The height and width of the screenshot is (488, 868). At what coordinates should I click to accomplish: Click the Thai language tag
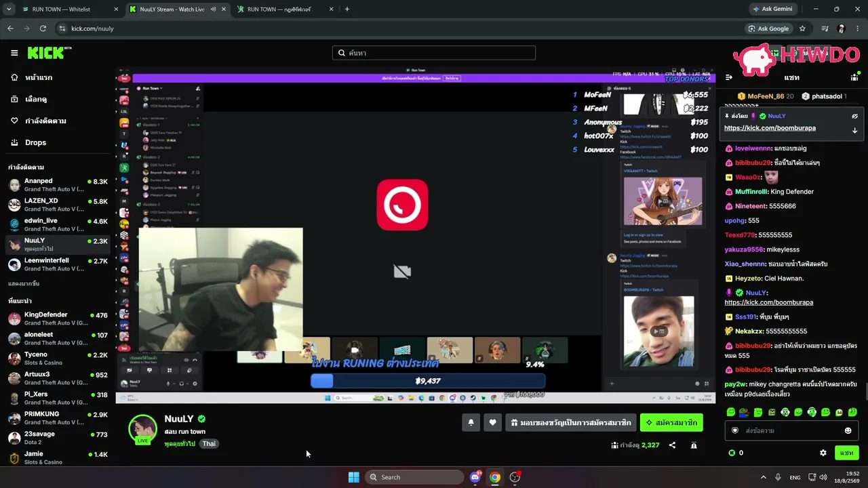click(209, 444)
